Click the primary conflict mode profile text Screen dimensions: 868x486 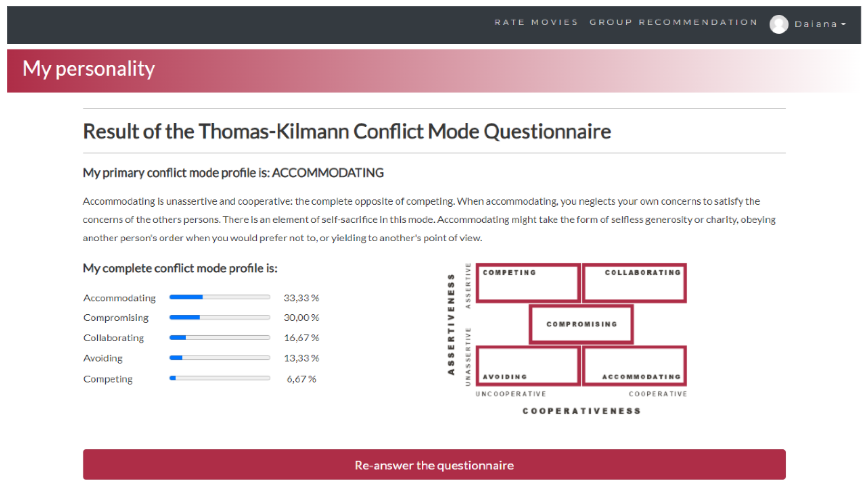(x=233, y=173)
